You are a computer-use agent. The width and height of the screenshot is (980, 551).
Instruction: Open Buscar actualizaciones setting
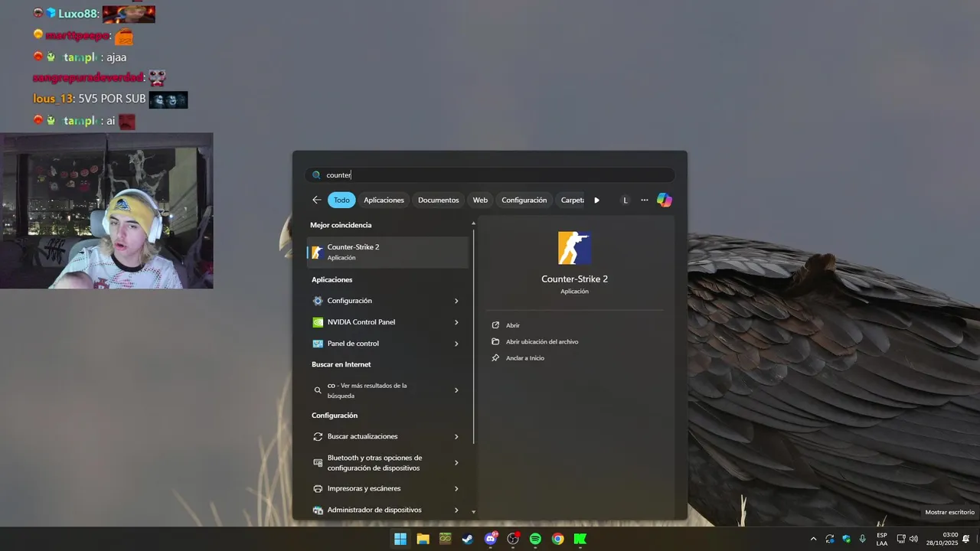click(x=387, y=436)
